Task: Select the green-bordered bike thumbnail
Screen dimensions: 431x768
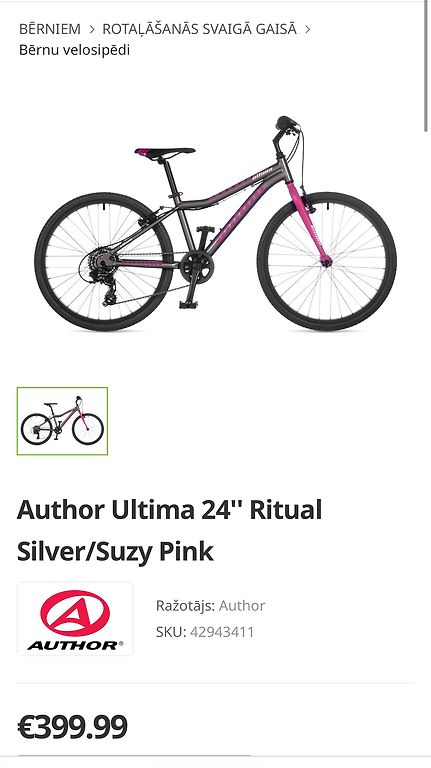Action: [x=62, y=421]
